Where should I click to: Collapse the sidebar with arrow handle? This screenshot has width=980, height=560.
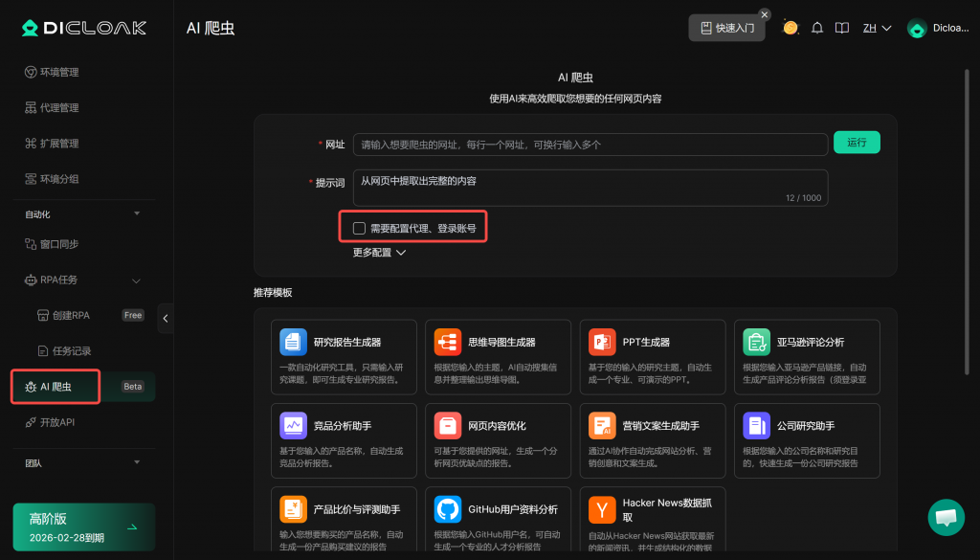click(165, 319)
